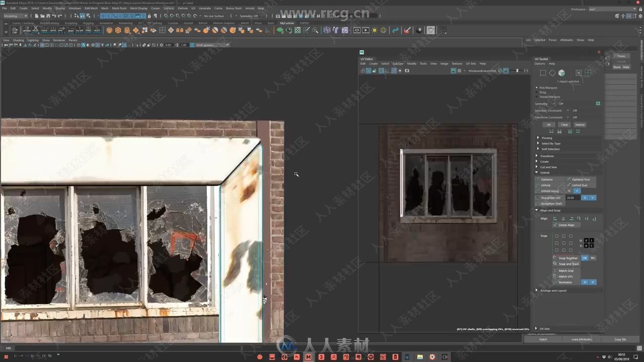
Task: Click the Maya M icon in taskbar
Action: (x=308, y=357)
